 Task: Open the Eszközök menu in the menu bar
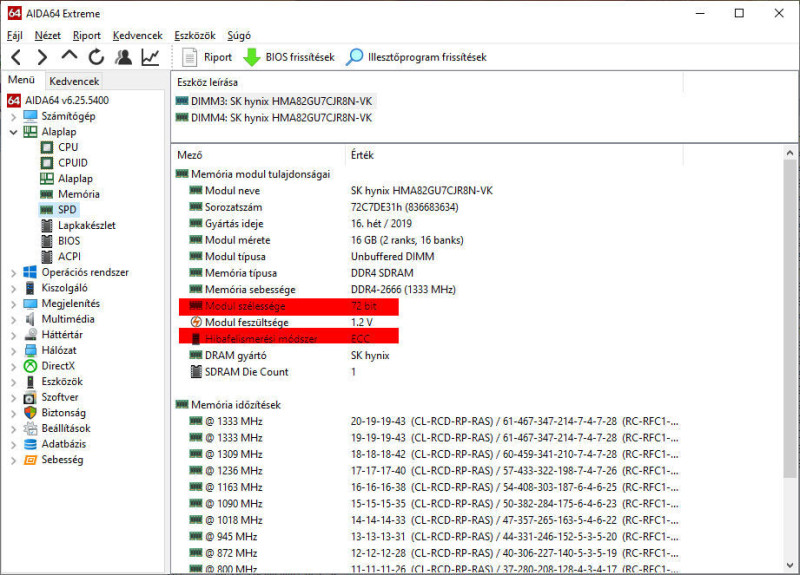coord(195,35)
